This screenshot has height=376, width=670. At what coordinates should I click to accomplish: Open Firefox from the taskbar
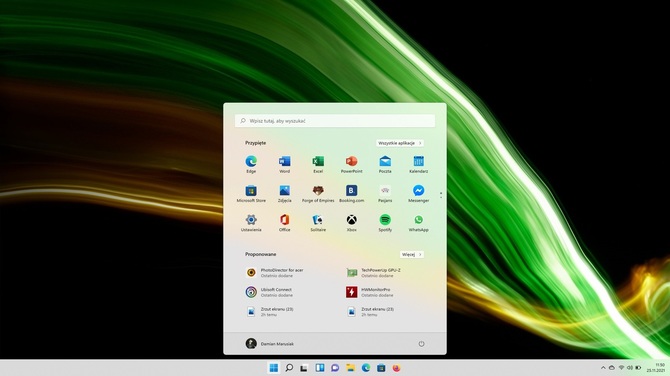pos(397,368)
